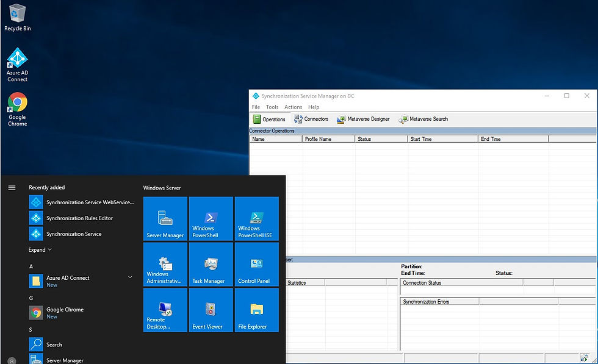The image size is (598, 364).
Task: Open Synchronization Service WebService from Recently added
Action: tap(82, 202)
